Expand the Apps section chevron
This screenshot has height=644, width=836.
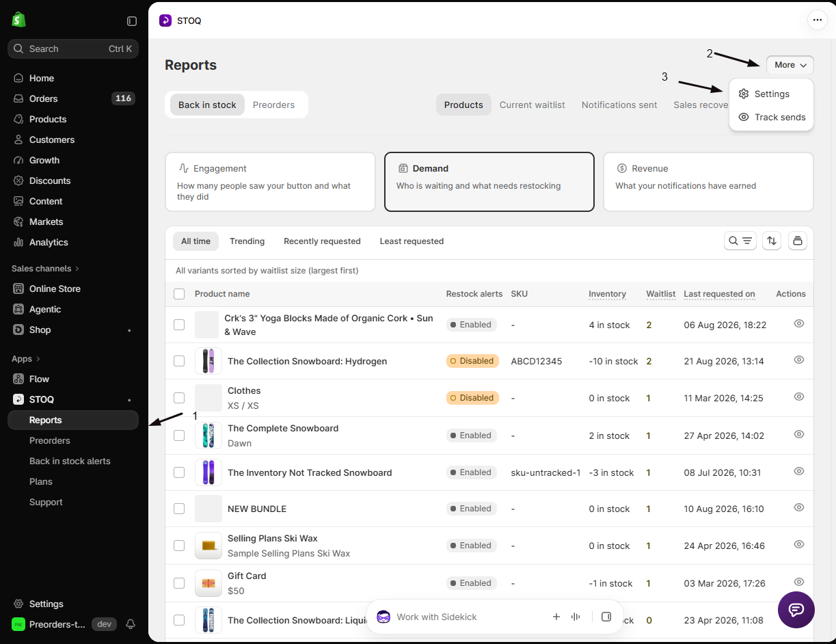click(38, 359)
